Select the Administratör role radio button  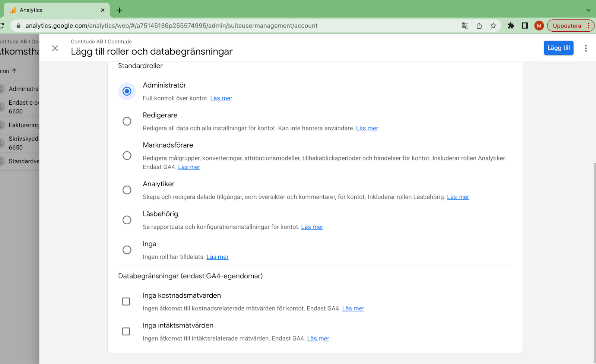[x=127, y=91]
